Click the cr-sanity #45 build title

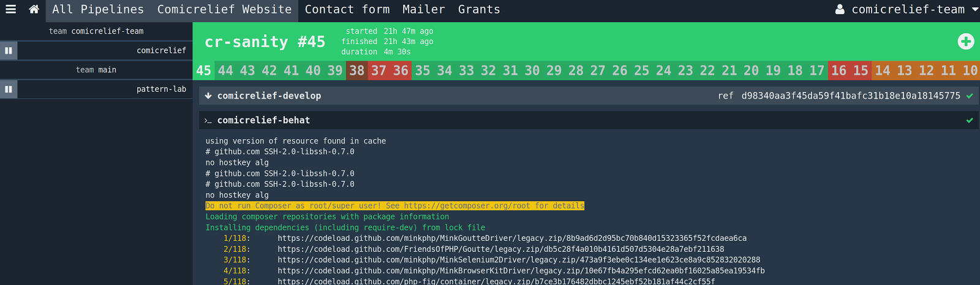(x=265, y=42)
